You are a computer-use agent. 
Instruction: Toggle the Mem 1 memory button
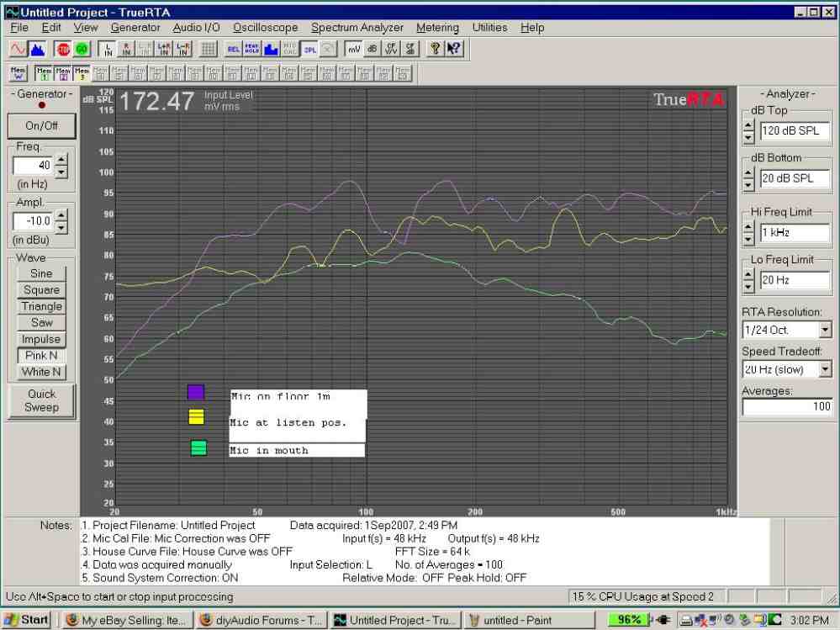tap(44, 73)
